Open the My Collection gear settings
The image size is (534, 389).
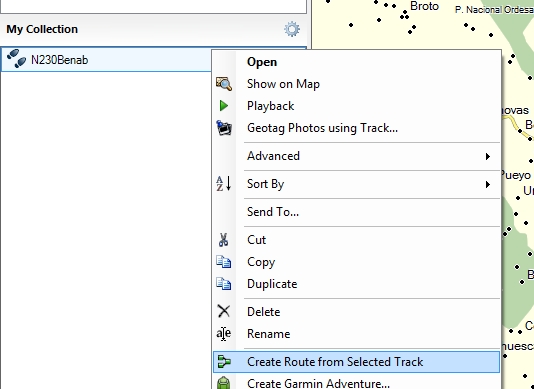tap(292, 29)
